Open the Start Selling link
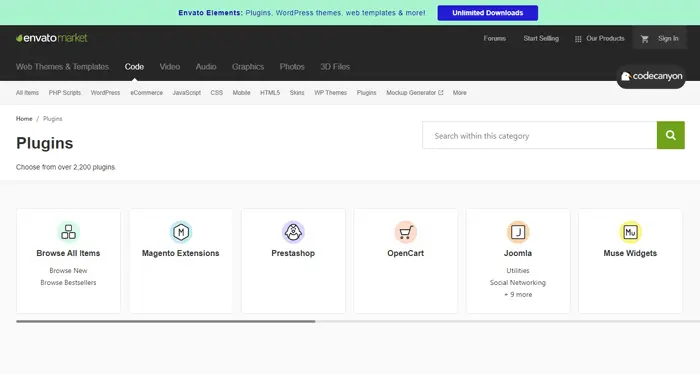Screen dimensions: 700x374 (x=541, y=38)
